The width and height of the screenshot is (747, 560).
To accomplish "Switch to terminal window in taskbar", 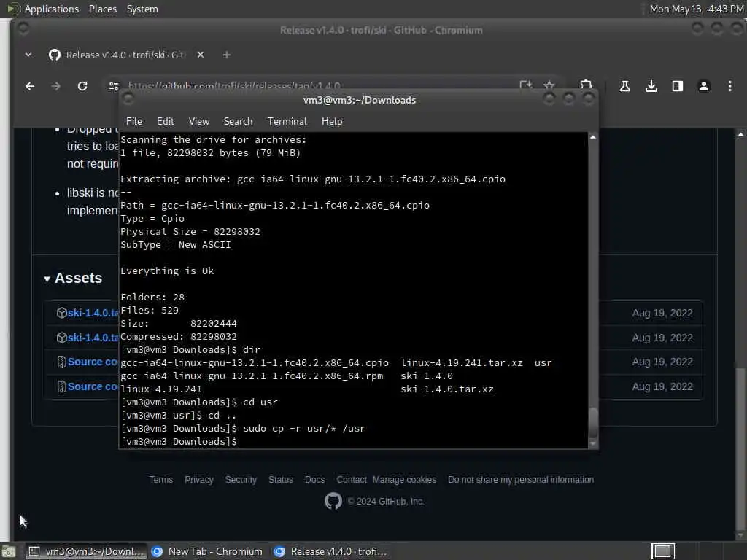I will [86, 551].
